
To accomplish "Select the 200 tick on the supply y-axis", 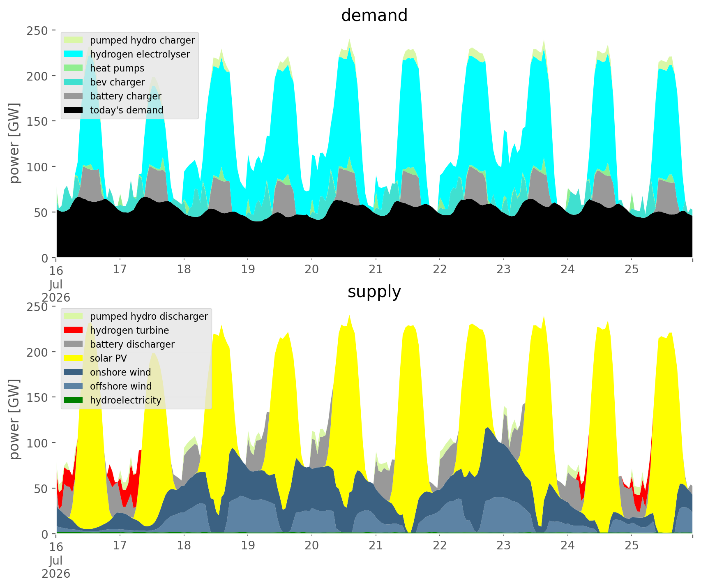I will 38,352.
